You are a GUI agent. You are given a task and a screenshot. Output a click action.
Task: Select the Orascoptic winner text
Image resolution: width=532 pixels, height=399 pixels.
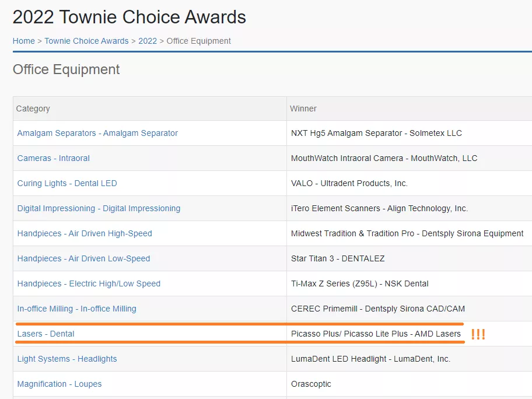[x=311, y=384]
